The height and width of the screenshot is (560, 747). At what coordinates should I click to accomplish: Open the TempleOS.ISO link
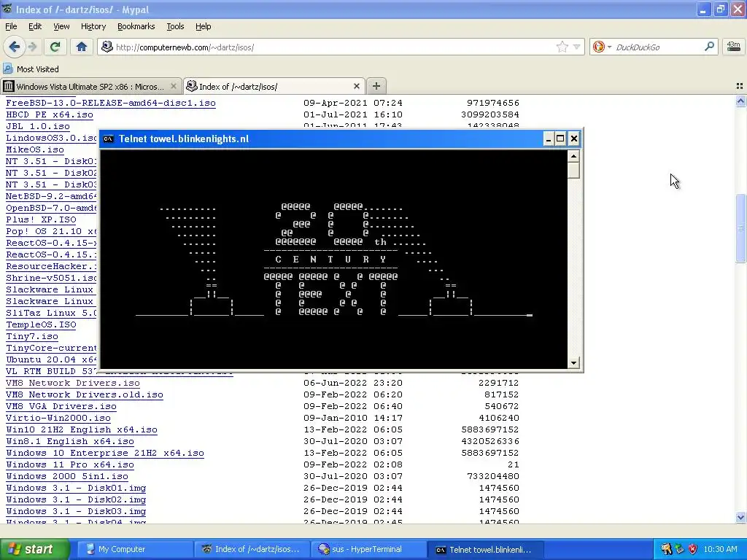(x=41, y=324)
